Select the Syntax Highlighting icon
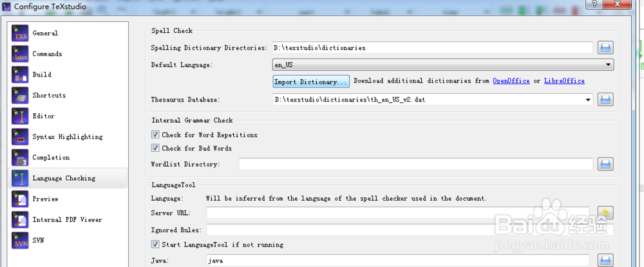The width and height of the screenshot is (644, 267). coord(20,137)
